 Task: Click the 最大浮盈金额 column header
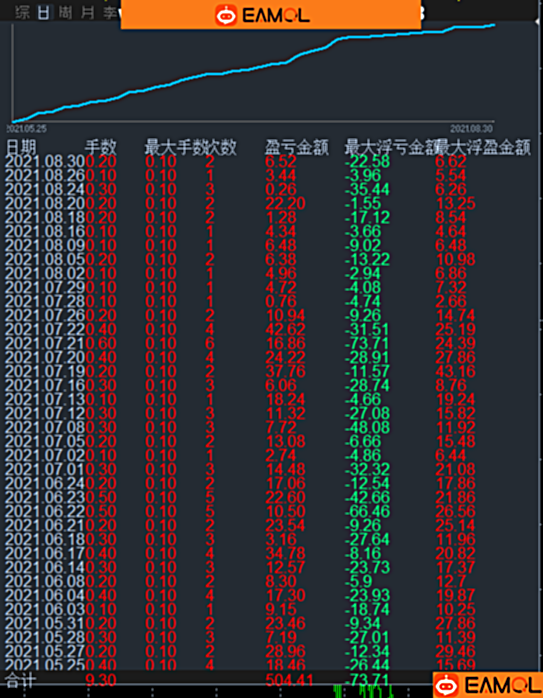484,147
